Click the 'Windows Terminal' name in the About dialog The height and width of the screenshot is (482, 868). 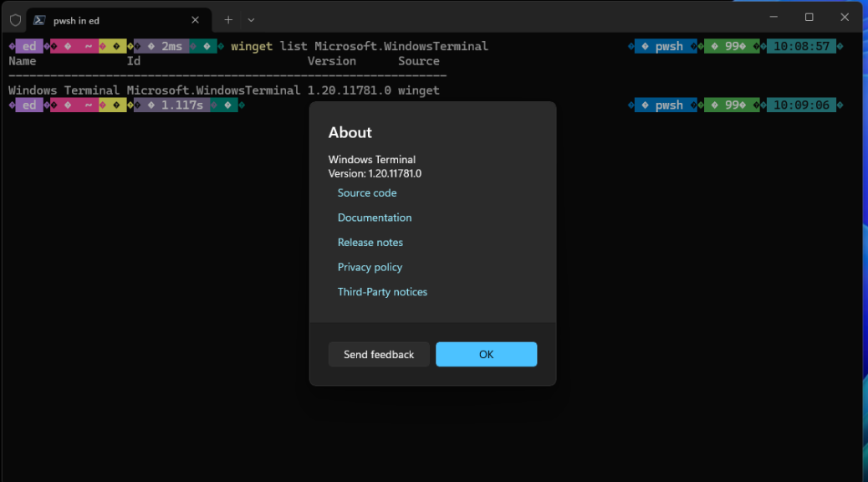(372, 160)
